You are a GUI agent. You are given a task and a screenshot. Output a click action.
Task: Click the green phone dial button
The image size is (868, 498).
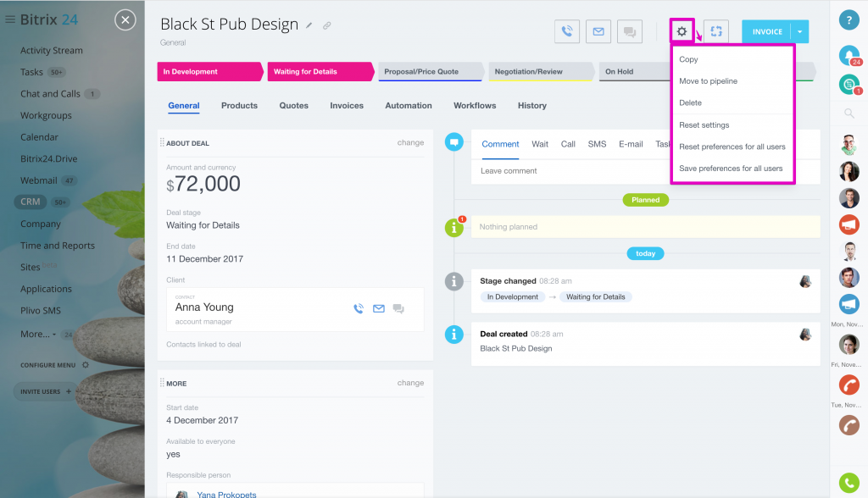point(849,483)
